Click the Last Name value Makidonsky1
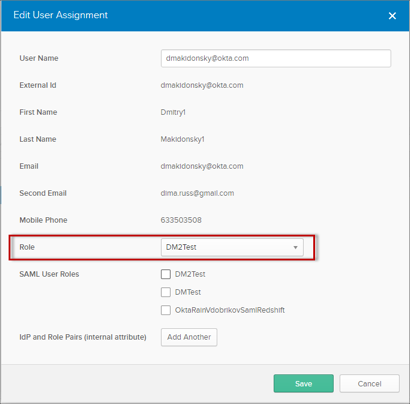This screenshot has height=404, width=410. [182, 139]
